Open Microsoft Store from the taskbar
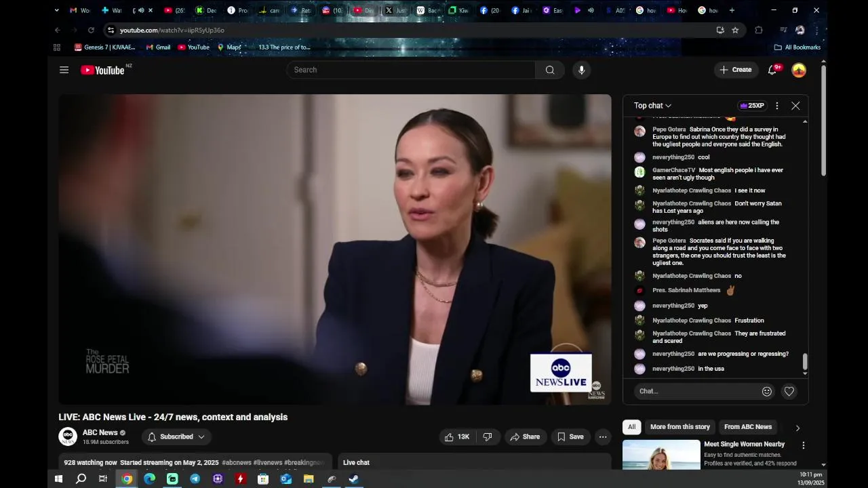Image resolution: width=868 pixels, height=488 pixels. pos(263,479)
